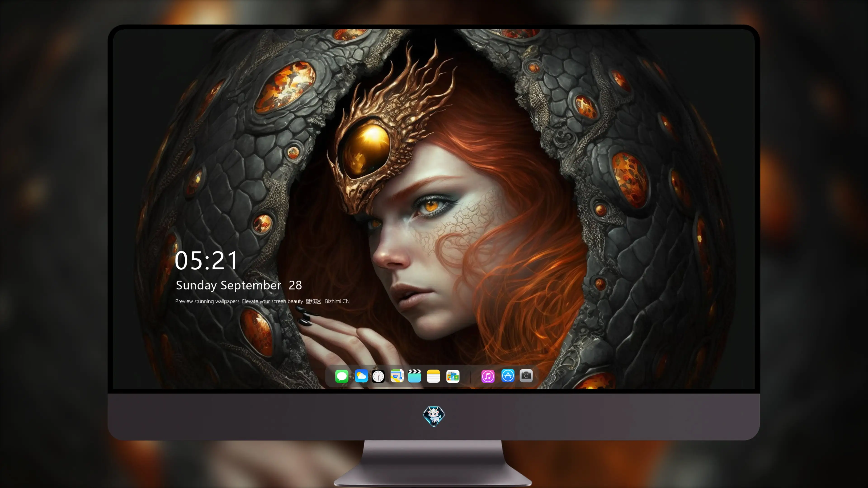Launch the Videos clapperboard app
868x488 pixels.
tap(415, 376)
